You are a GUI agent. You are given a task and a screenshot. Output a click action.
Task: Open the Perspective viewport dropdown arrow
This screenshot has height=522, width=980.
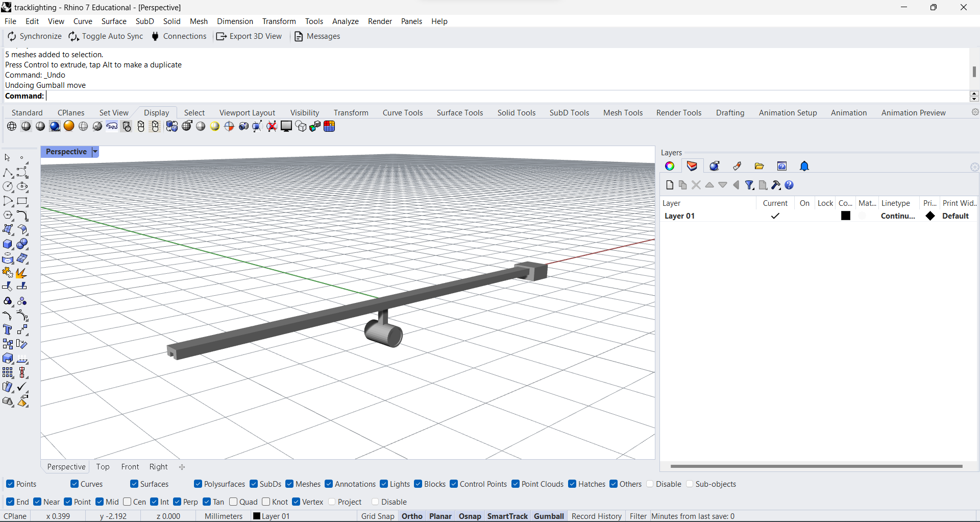point(95,152)
